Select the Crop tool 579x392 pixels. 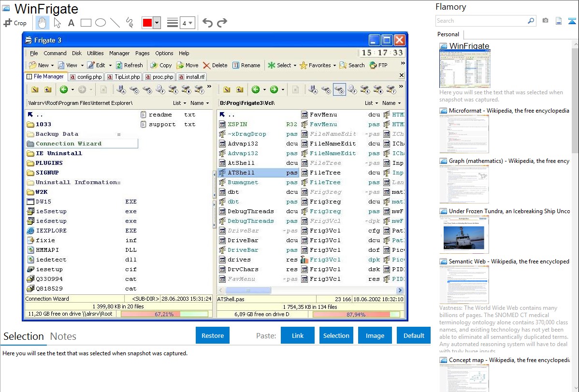tap(15, 23)
